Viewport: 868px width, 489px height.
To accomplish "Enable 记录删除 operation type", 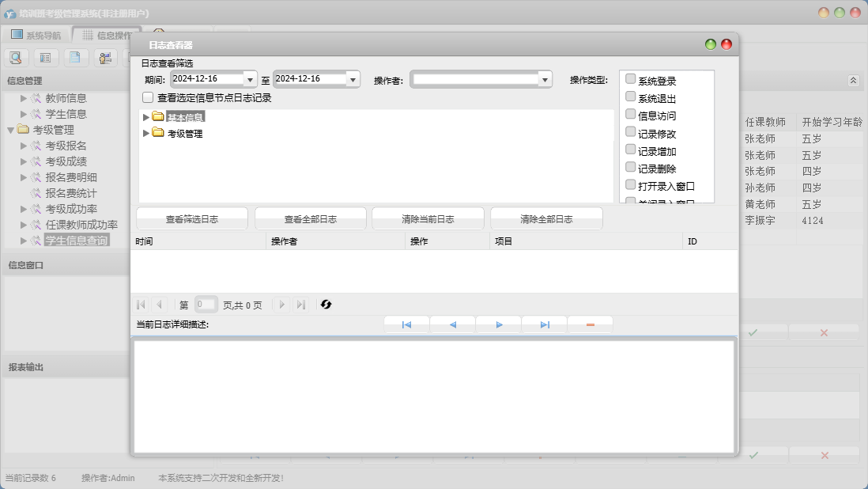I will pyautogui.click(x=630, y=167).
